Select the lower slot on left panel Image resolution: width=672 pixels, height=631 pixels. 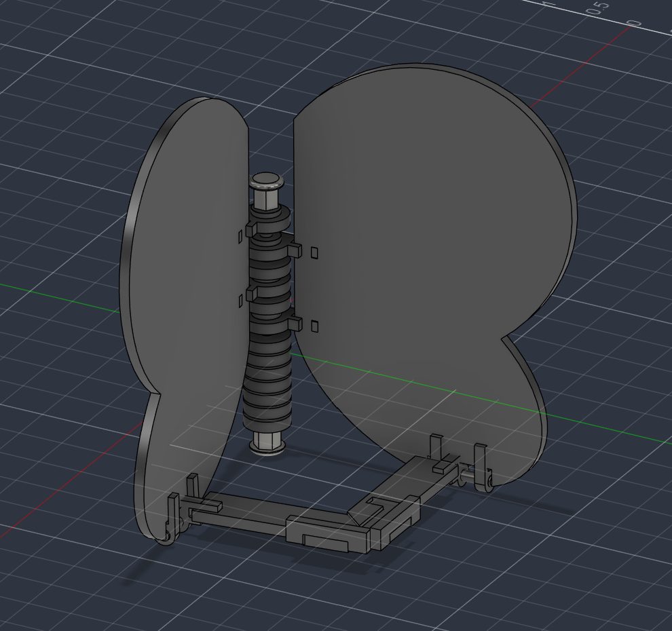point(240,303)
